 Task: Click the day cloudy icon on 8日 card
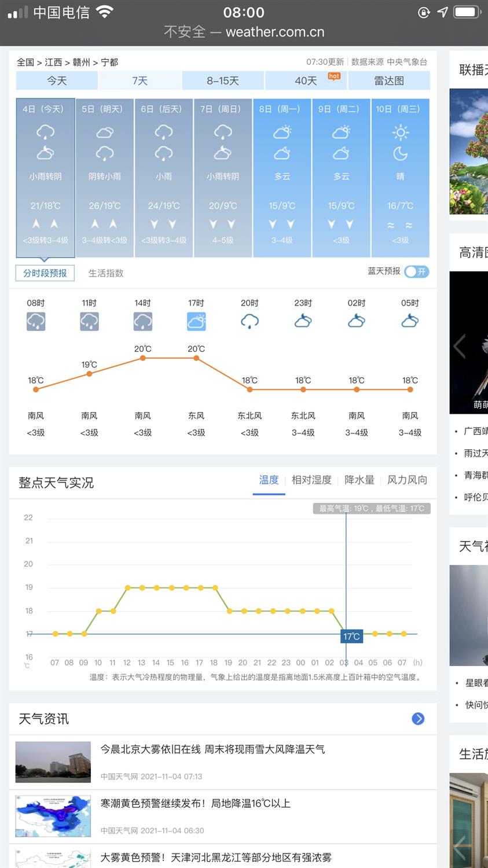[282, 133]
